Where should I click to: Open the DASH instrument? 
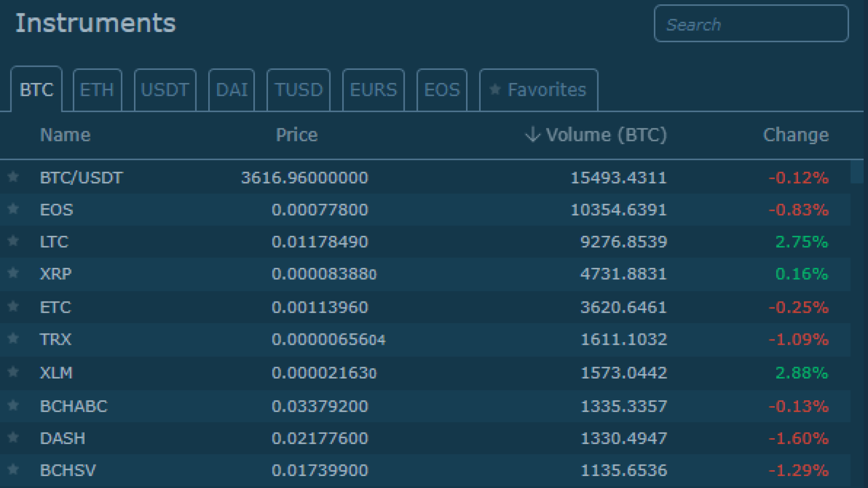tap(62, 438)
